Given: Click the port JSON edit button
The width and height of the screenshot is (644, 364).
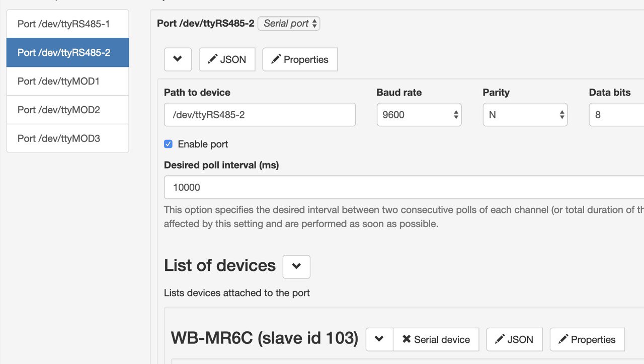Looking at the screenshot, I should 227,59.
